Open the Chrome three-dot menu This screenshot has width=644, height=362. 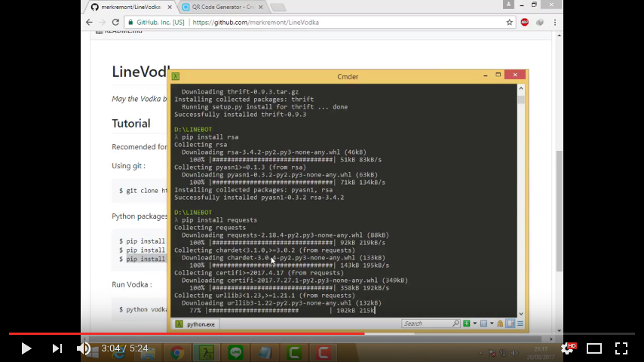(x=555, y=22)
